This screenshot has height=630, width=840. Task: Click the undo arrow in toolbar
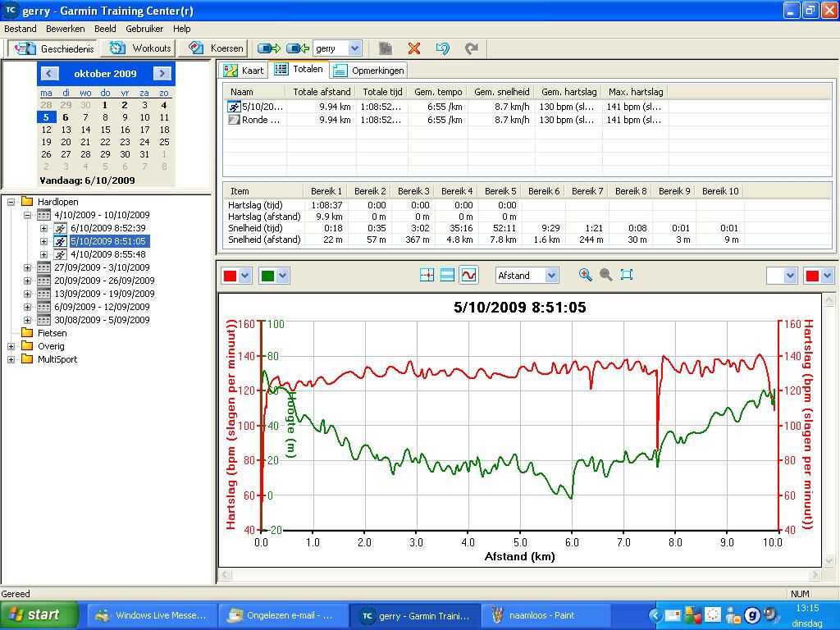tap(442, 48)
